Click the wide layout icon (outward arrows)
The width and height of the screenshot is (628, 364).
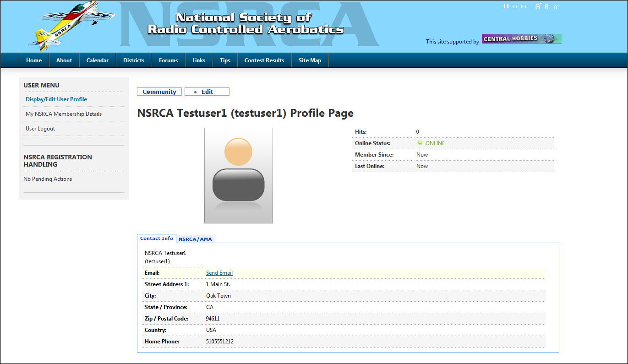coord(515,6)
